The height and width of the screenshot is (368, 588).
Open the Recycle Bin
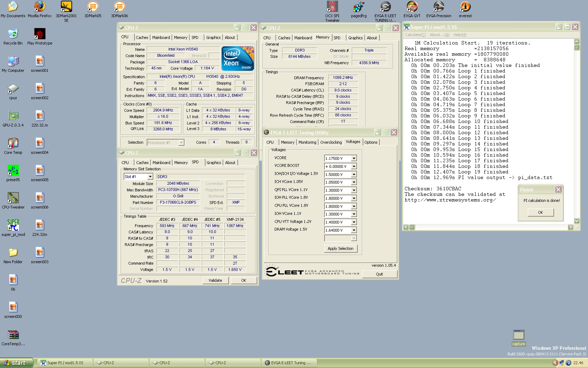[13, 37]
